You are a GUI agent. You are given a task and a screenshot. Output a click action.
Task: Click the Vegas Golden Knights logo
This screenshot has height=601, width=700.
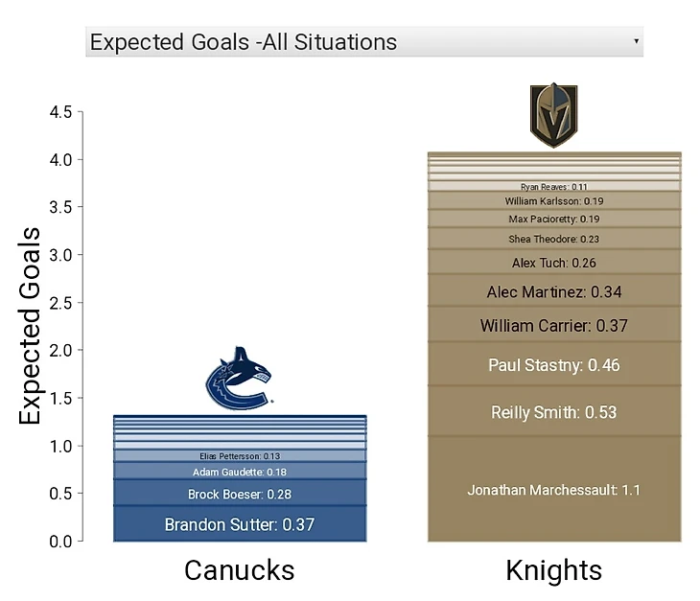[553, 115]
